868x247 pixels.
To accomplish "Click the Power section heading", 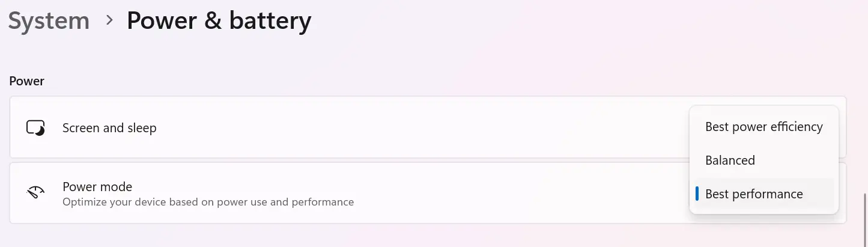I will pyautogui.click(x=27, y=81).
